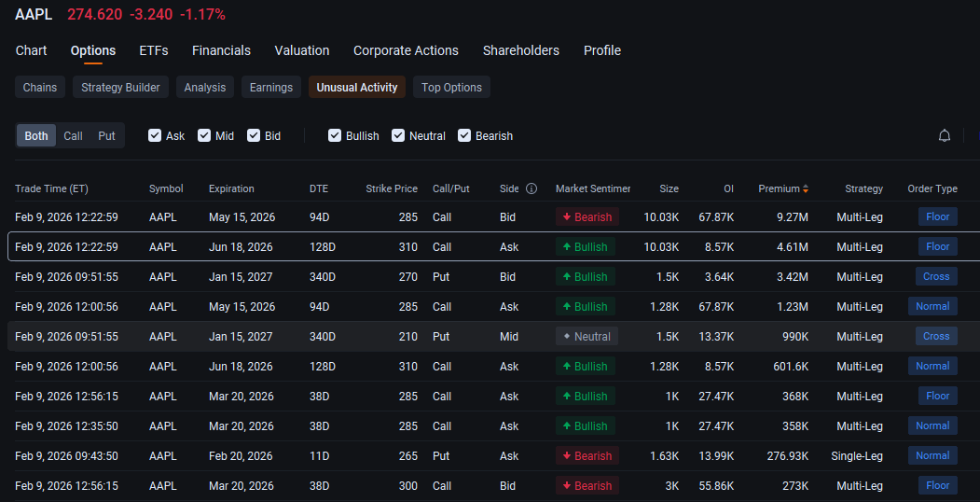Open the Top Options sub-tab
980x502 pixels.
point(452,88)
